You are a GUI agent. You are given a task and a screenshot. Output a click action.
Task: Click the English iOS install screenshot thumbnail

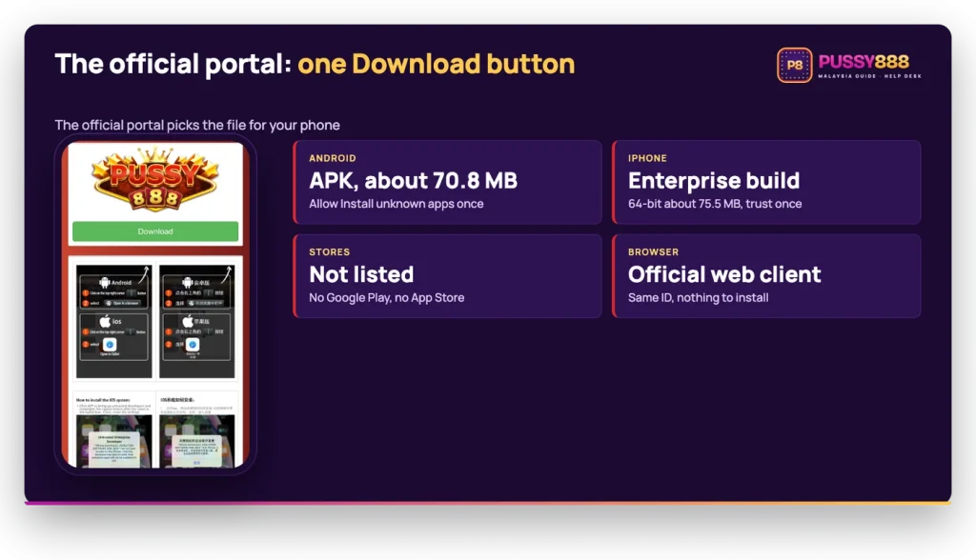[114, 442]
